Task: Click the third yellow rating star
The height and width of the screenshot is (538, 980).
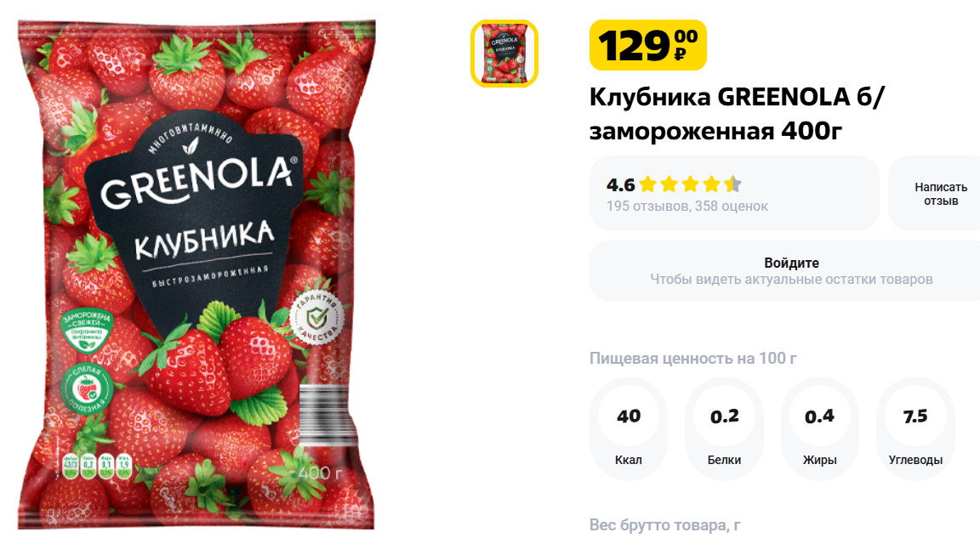Action: (x=691, y=184)
